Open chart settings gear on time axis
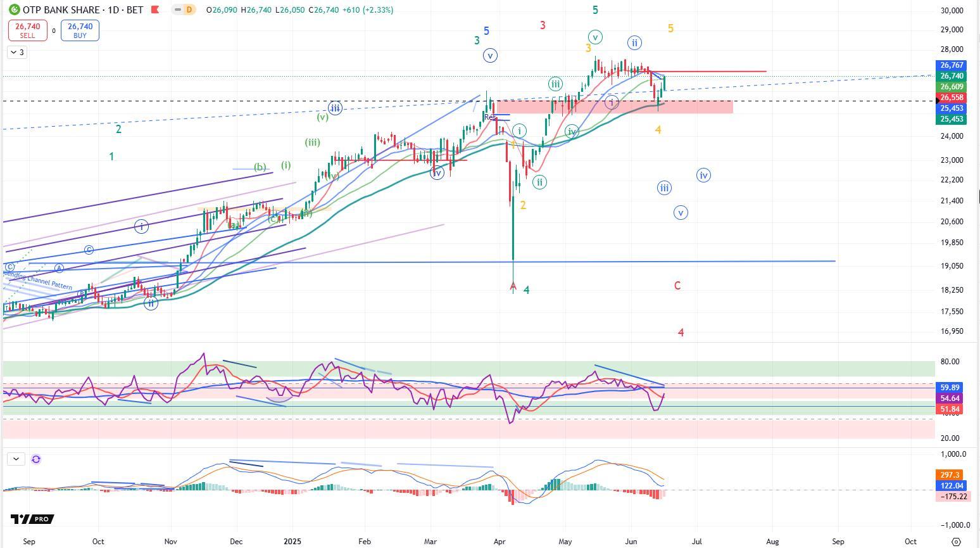The width and height of the screenshot is (980, 548). click(957, 542)
